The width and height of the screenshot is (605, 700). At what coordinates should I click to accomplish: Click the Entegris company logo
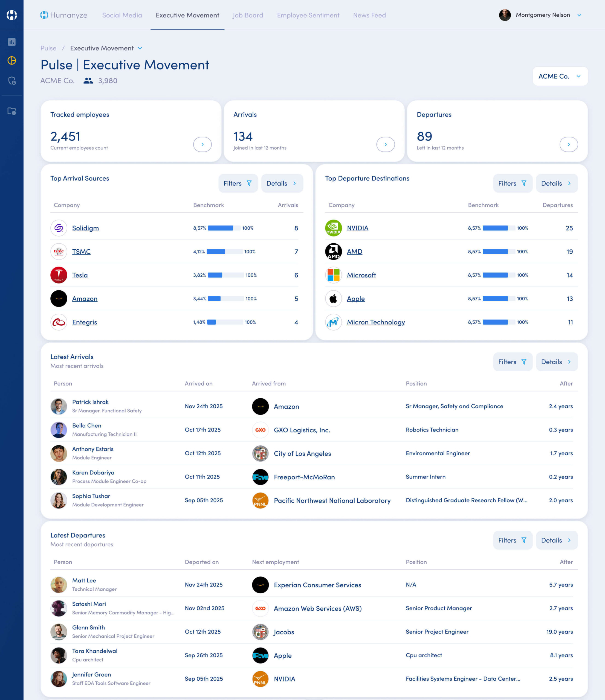59,322
